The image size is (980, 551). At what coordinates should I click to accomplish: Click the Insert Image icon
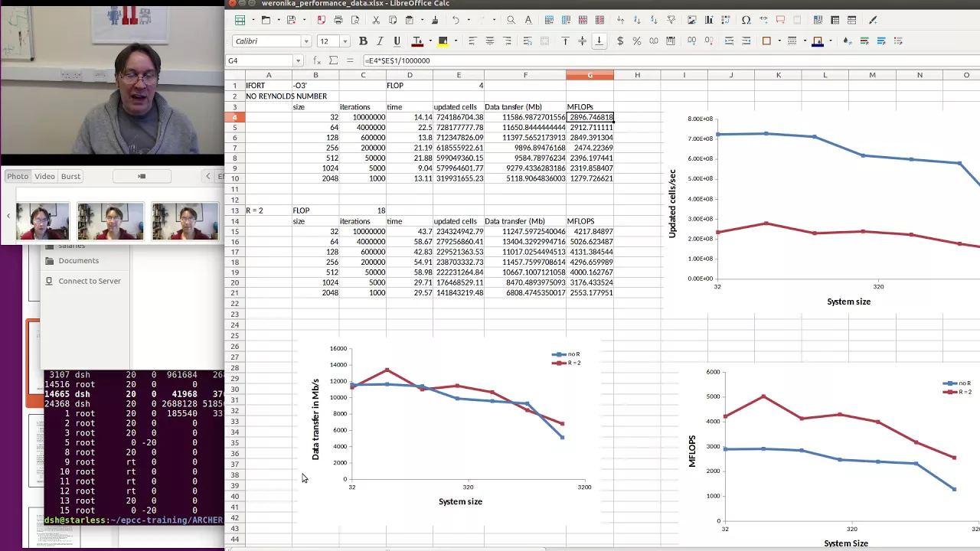pos(692,20)
